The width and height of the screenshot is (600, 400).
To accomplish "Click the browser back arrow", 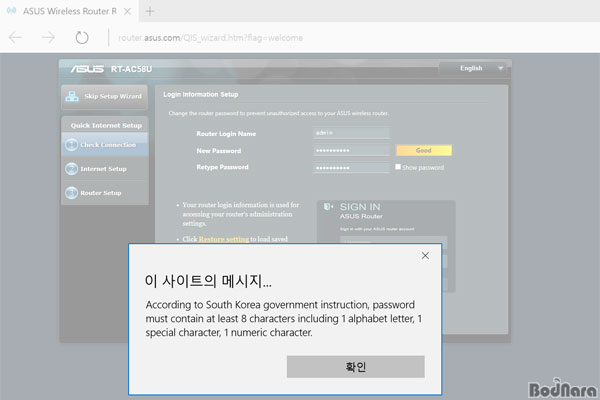I will coord(15,38).
